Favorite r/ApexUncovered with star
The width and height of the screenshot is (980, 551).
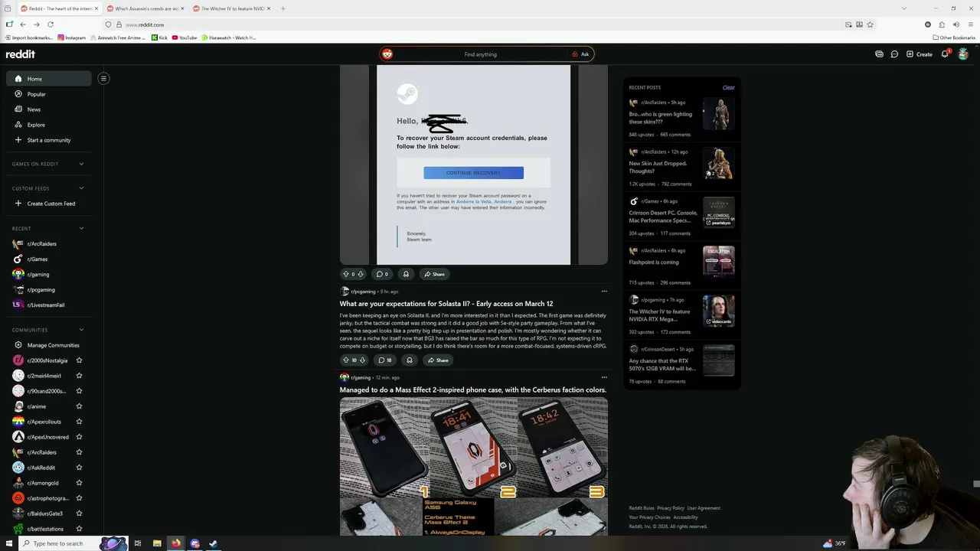coord(79,437)
